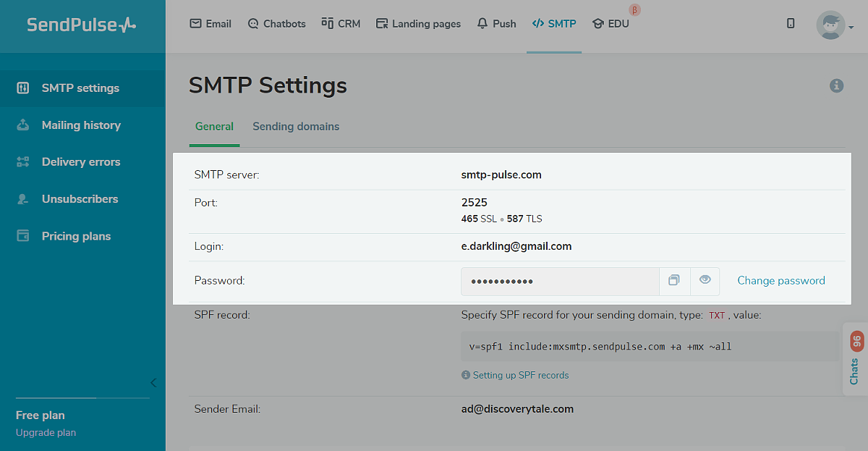Switch to the Sending domains tab
This screenshot has width=868, height=451.
coord(296,126)
